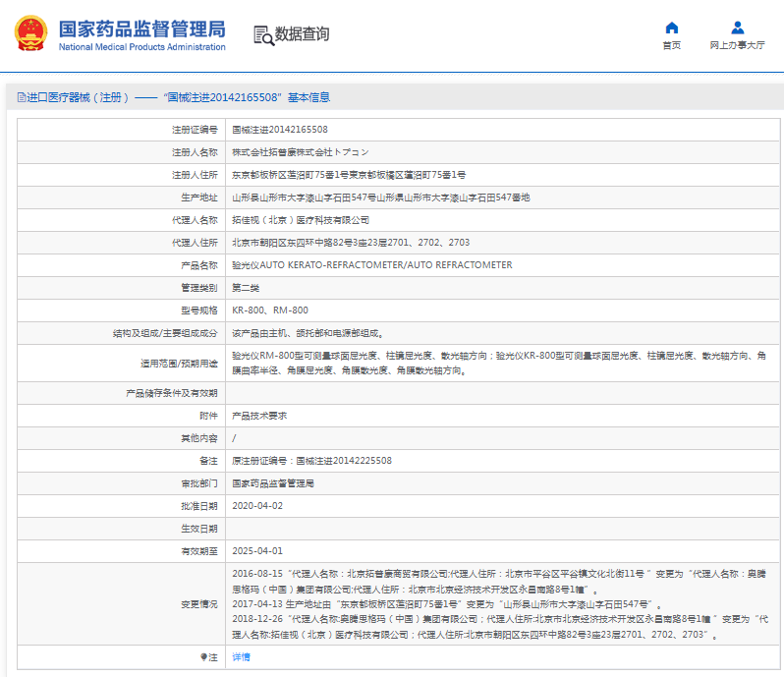784x677 pixels.
Task: Click the approval date 2020-04-02
Action: tap(256, 506)
